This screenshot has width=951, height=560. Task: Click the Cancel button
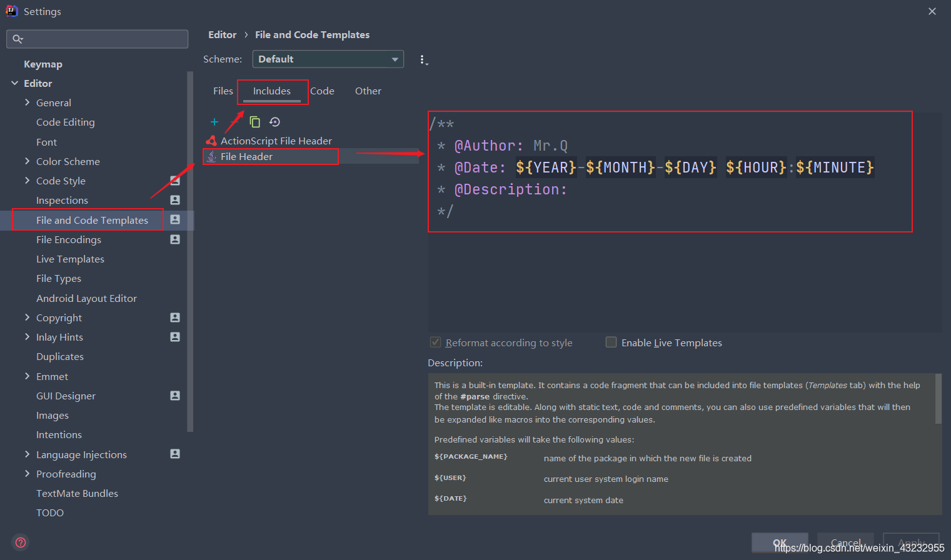[x=845, y=542]
